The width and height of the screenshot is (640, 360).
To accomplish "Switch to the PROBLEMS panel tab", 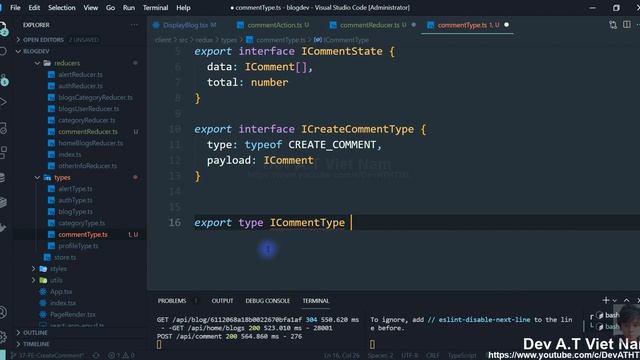I will 172,301.
